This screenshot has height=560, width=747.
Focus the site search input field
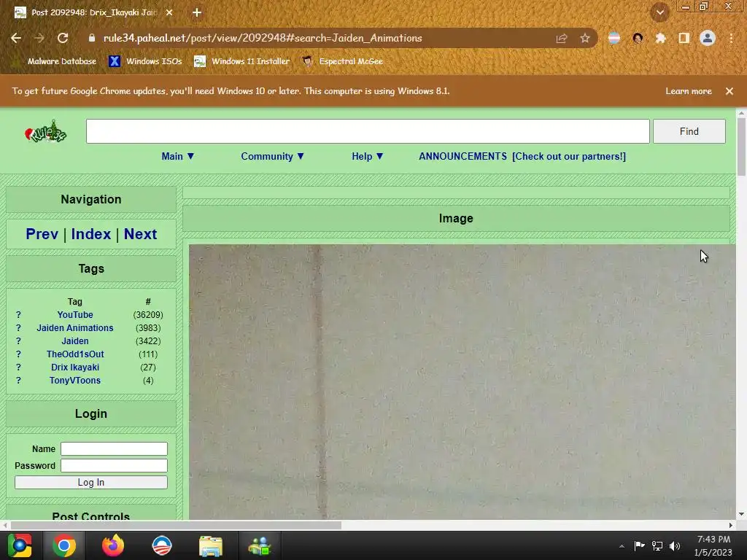(368, 131)
